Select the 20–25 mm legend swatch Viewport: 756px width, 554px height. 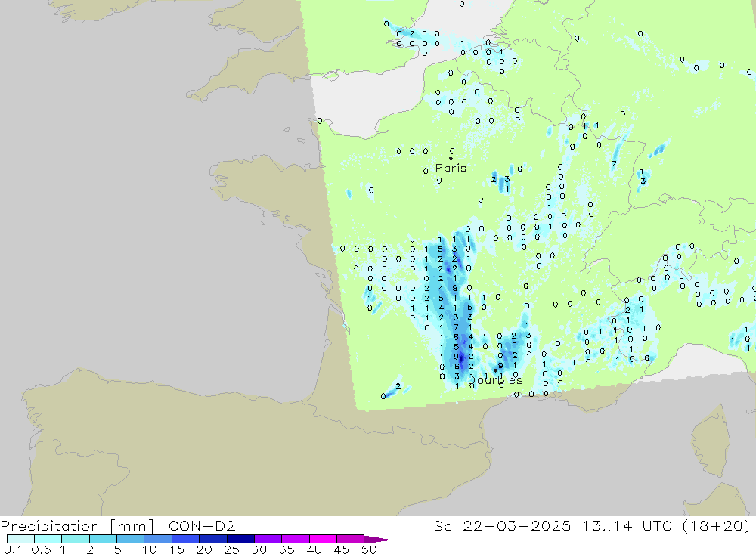pos(212,539)
